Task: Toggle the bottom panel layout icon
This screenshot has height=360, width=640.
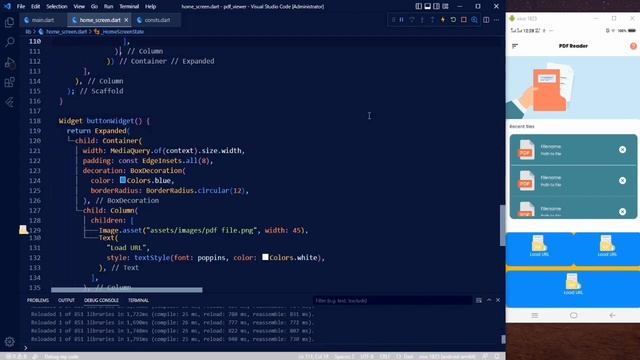Action: (x=427, y=7)
